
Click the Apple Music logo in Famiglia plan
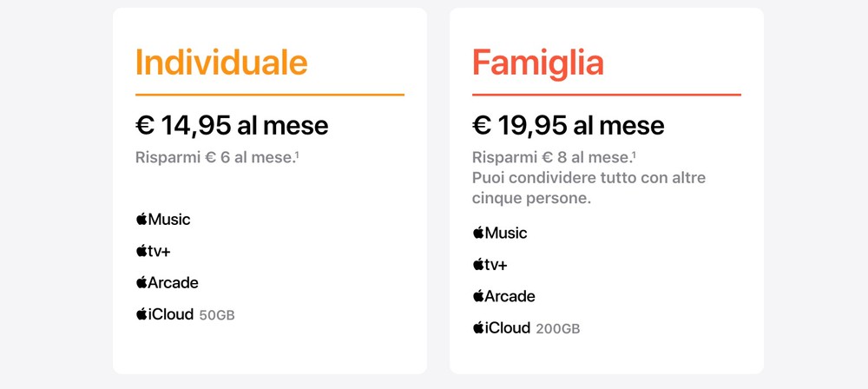click(x=500, y=234)
